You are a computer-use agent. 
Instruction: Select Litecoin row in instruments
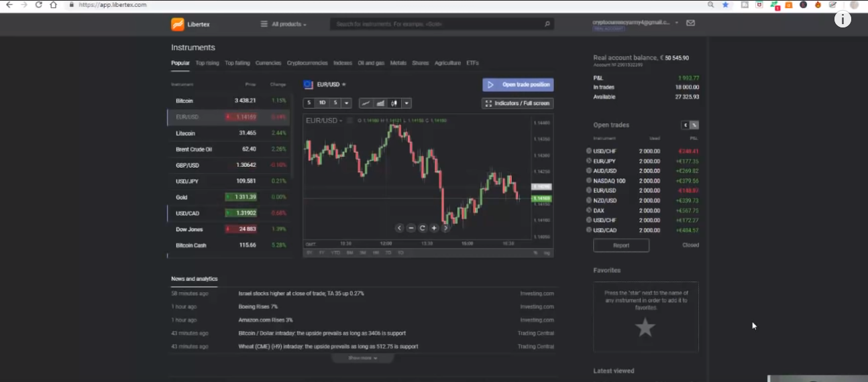[x=229, y=133]
